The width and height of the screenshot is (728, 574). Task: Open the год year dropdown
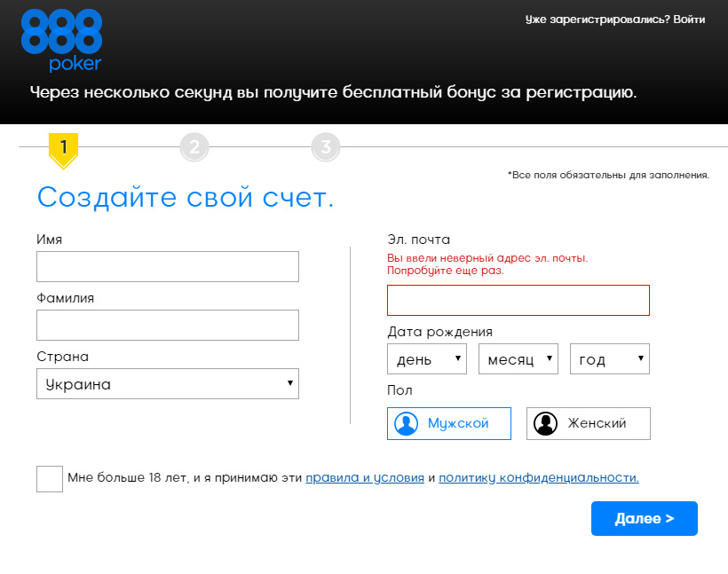[609, 358]
